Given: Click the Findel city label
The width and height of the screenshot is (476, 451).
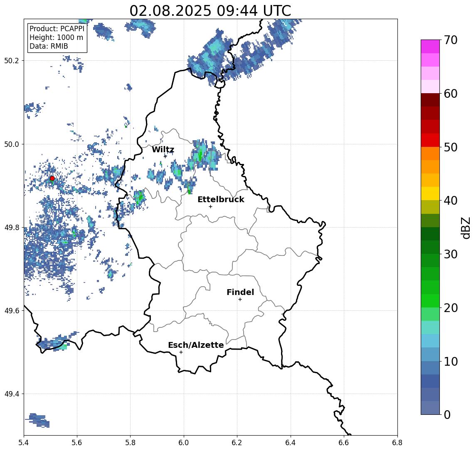Looking at the screenshot, I should [240, 292].
